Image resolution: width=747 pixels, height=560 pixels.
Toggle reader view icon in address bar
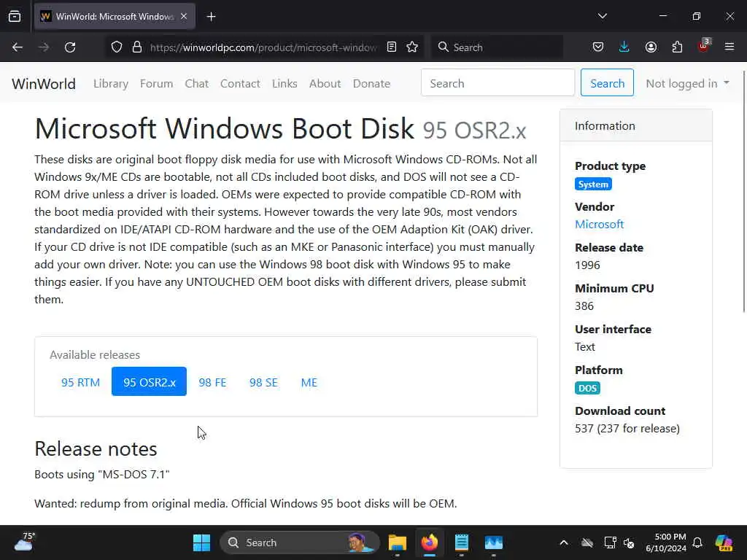pyautogui.click(x=392, y=47)
